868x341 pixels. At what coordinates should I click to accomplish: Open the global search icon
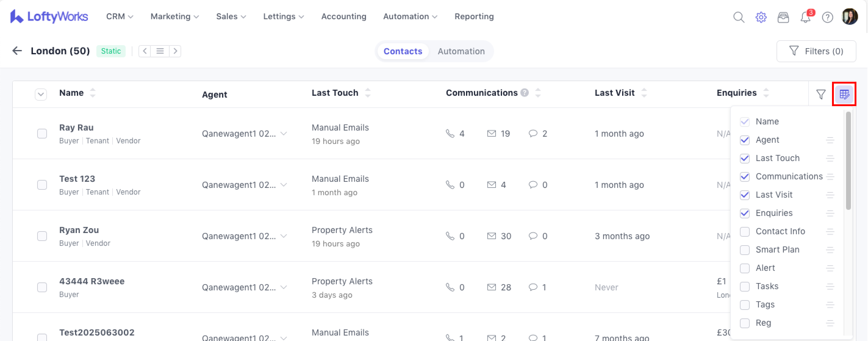[739, 17]
